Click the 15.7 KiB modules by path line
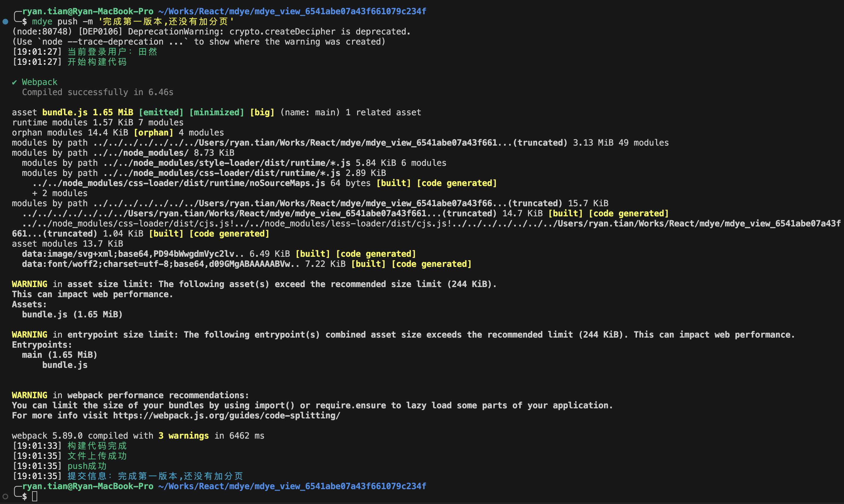This screenshot has height=504, width=844. 310,204
